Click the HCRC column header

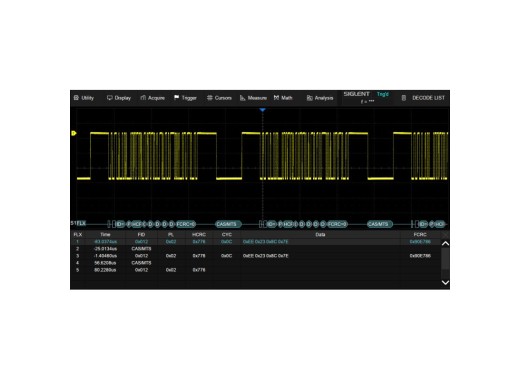[x=199, y=235]
